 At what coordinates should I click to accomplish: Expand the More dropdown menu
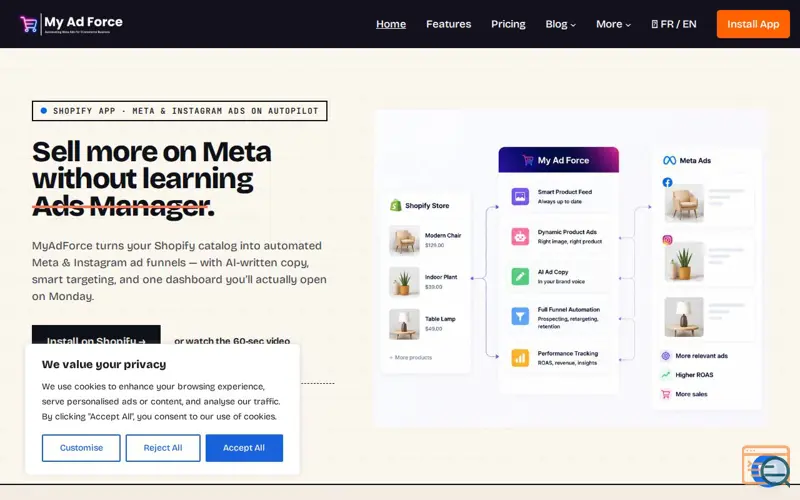click(x=613, y=24)
